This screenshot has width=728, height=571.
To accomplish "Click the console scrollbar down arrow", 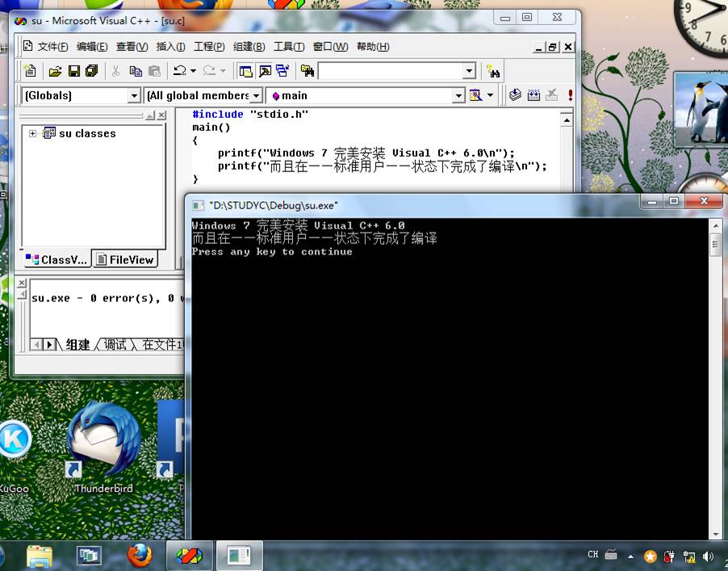I will click(x=714, y=535).
